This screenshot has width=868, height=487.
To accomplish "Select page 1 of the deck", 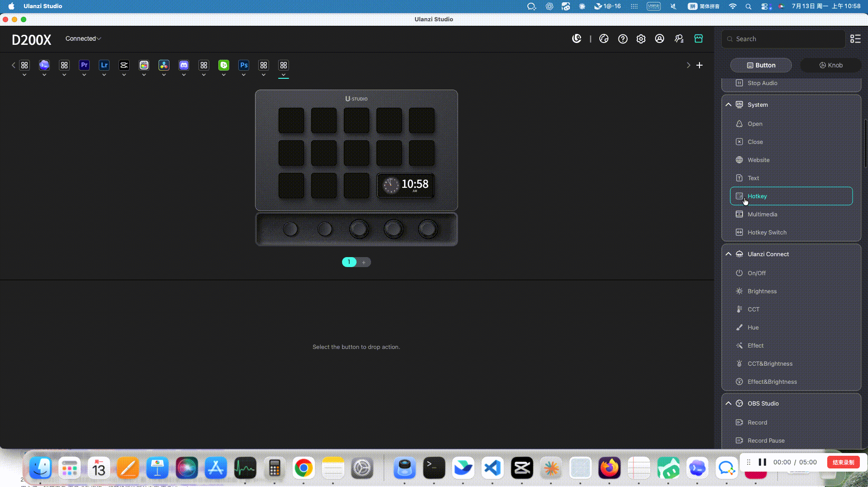I will coord(349,262).
